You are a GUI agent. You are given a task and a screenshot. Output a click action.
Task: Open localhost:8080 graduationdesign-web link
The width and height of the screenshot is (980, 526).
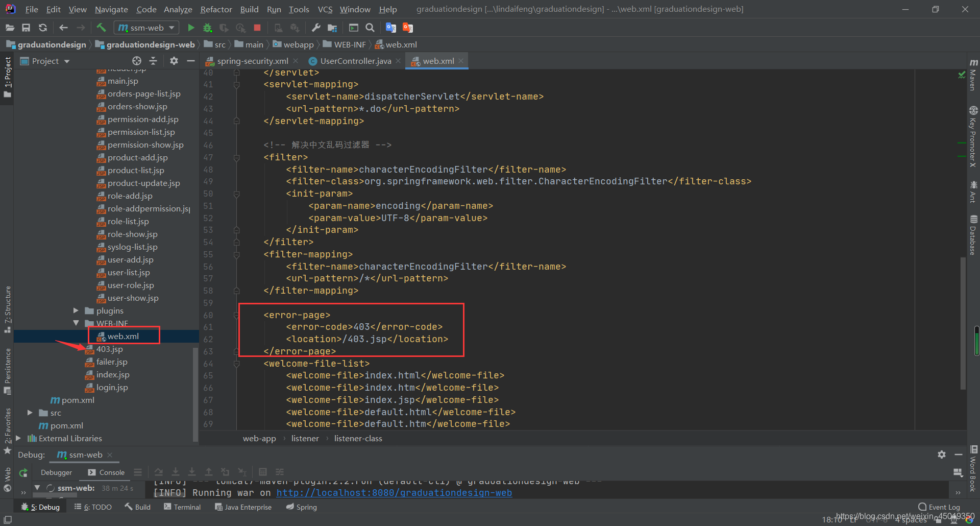tap(394, 493)
